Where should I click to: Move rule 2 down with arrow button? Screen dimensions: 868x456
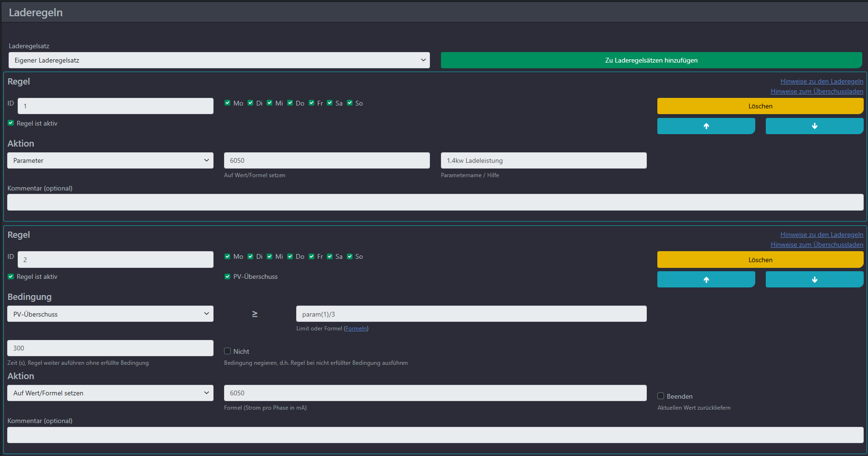point(814,280)
